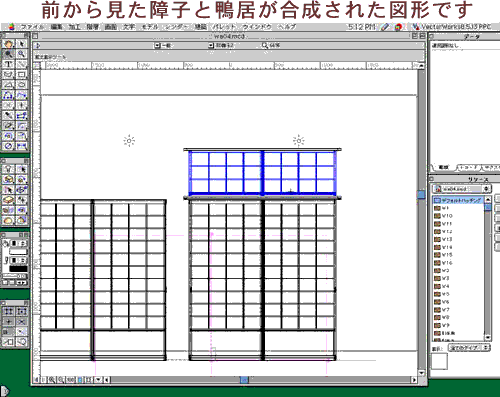This screenshot has width=500, height=397.
Task: Select the Text tool (T icon)
Action: click(x=9, y=64)
